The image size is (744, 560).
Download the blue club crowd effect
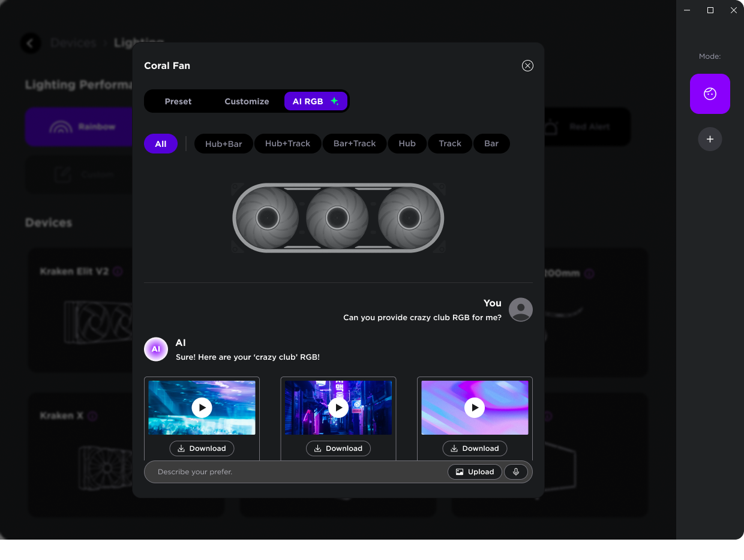pyautogui.click(x=202, y=448)
